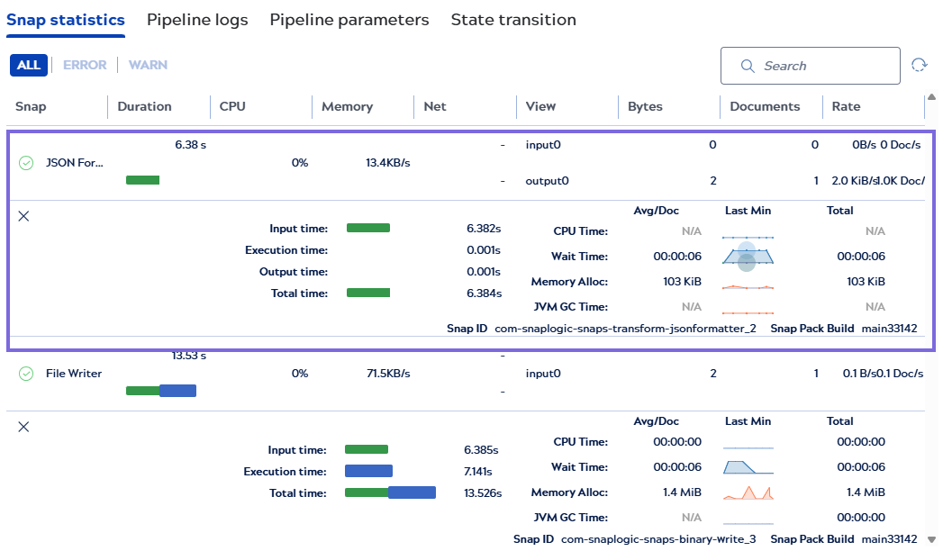Click the green Input time progress bar

tap(368, 228)
